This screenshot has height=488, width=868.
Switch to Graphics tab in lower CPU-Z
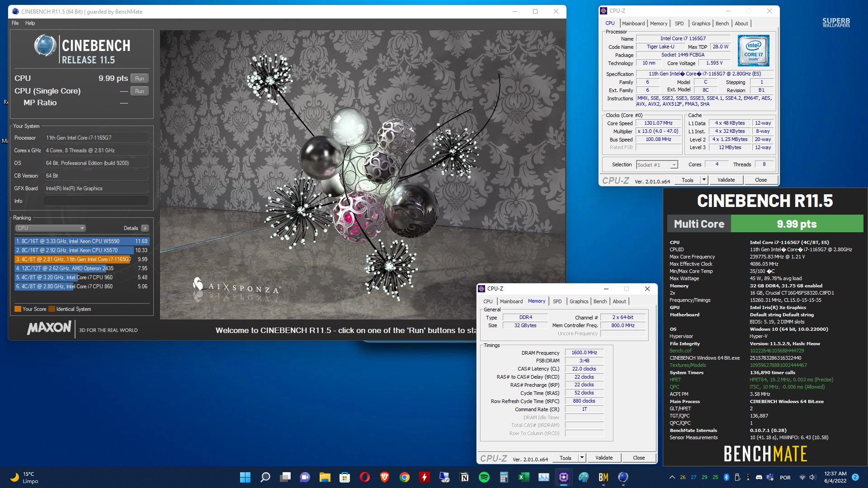tap(579, 301)
